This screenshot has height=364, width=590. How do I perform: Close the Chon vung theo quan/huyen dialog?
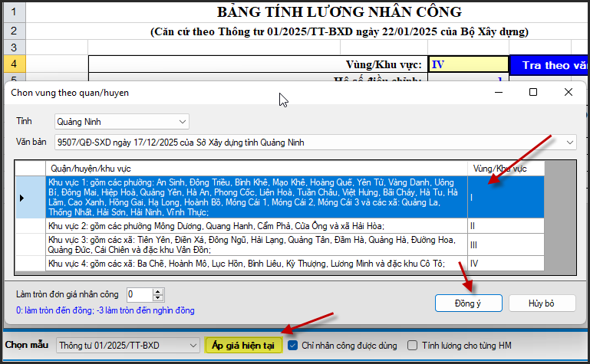569,92
